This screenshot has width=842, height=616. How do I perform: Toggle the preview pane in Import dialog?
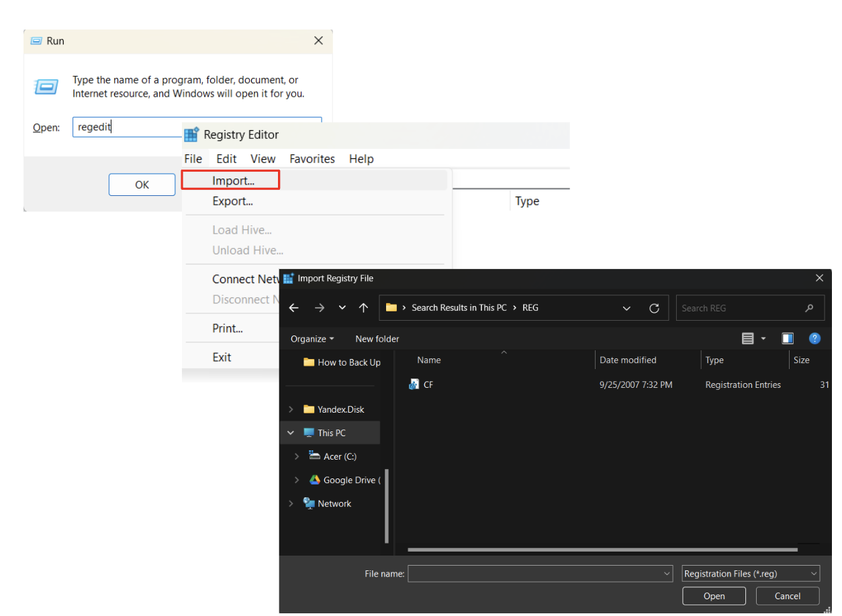tap(787, 338)
